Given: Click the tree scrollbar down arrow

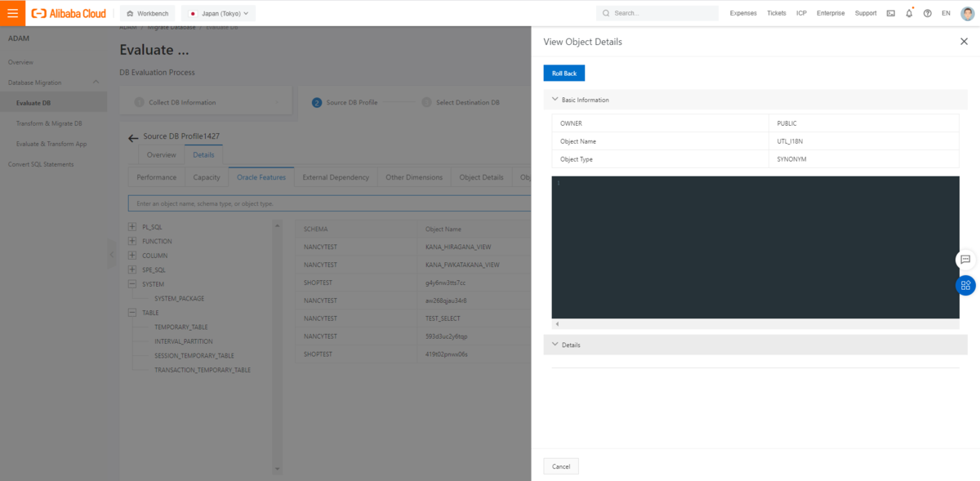Looking at the screenshot, I should (x=277, y=469).
